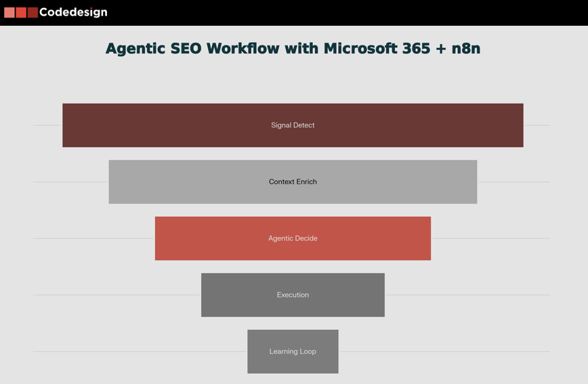The image size is (588, 384).
Task: Click the line left of Signal Detect
Action: [x=47, y=125]
